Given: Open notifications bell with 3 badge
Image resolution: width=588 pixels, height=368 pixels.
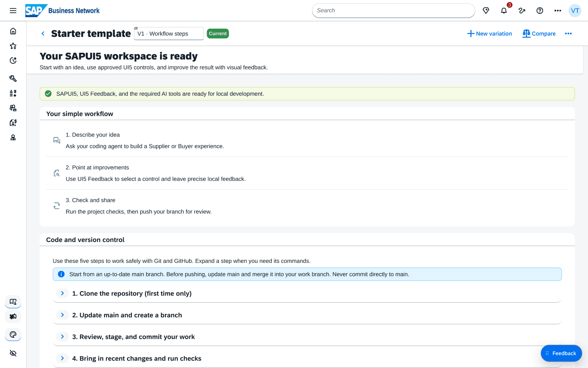Looking at the screenshot, I should click(504, 11).
